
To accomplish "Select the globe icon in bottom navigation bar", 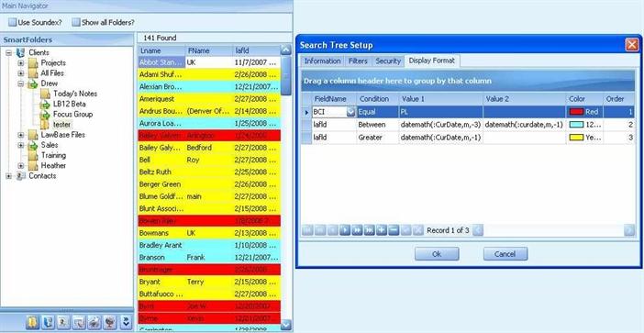I will 110,322.
